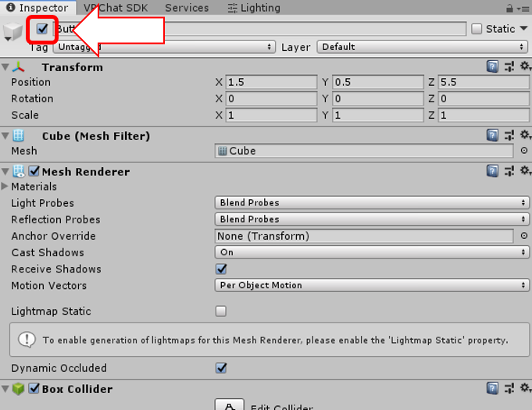Enable the Static checkbox
The image size is (532, 410).
[x=477, y=29]
